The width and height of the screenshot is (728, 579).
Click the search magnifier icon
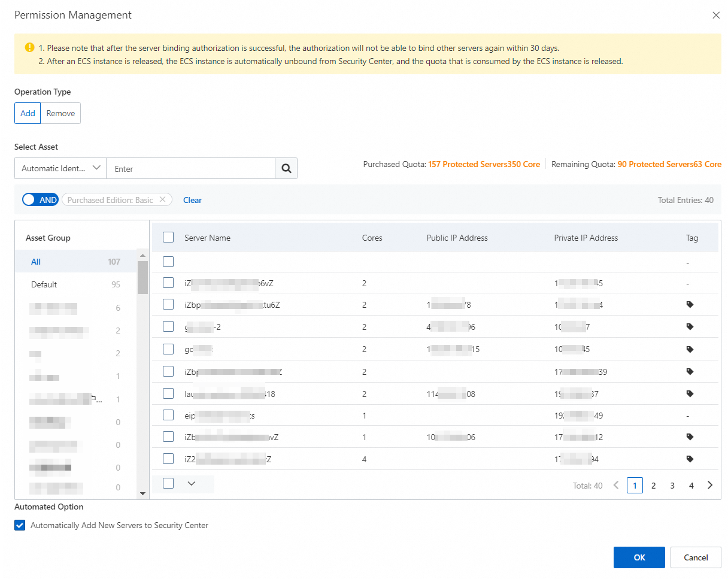tap(286, 169)
